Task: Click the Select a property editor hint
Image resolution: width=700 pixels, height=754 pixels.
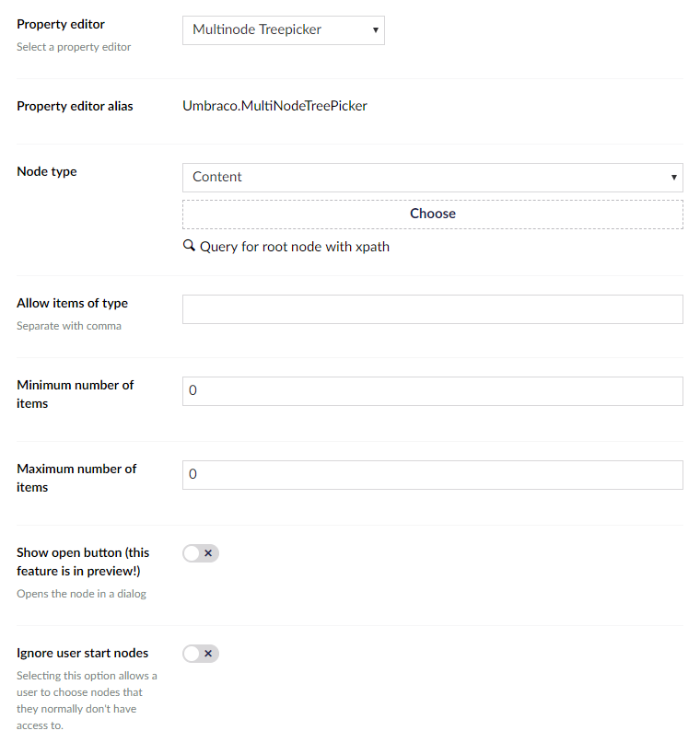Action: pos(74,47)
